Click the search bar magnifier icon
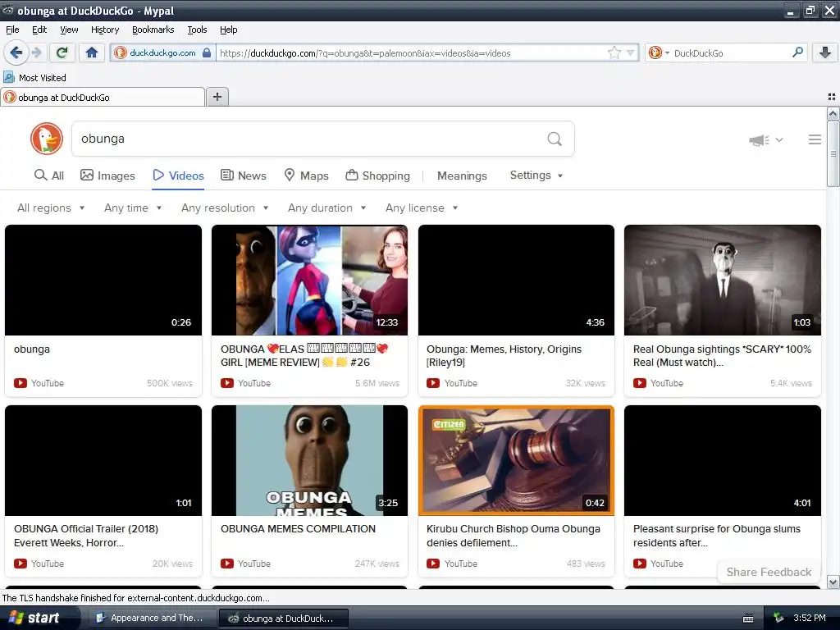Image resolution: width=840 pixels, height=630 pixels. pyautogui.click(x=797, y=52)
